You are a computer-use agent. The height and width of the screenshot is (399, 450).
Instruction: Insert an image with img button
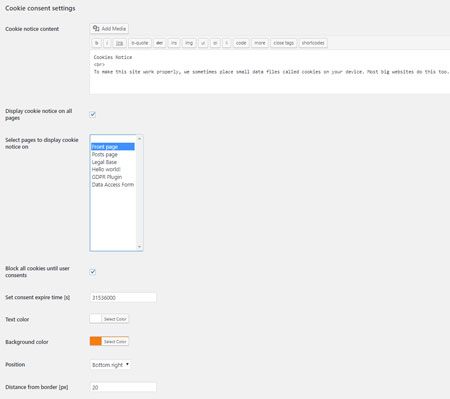(189, 43)
